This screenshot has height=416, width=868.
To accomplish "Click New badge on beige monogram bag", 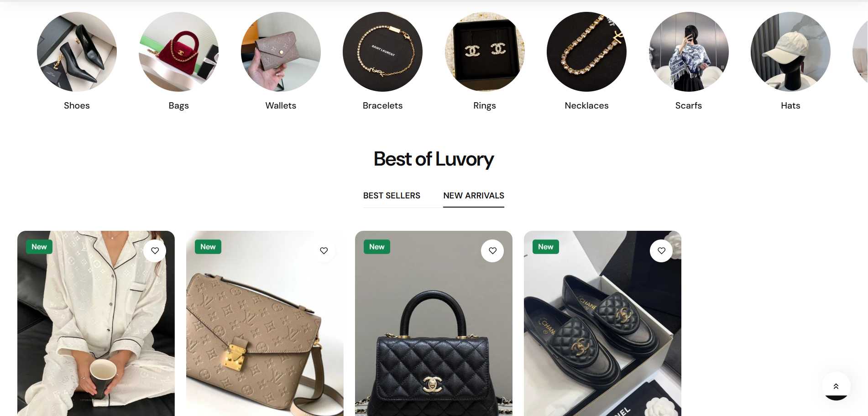I will click(208, 247).
